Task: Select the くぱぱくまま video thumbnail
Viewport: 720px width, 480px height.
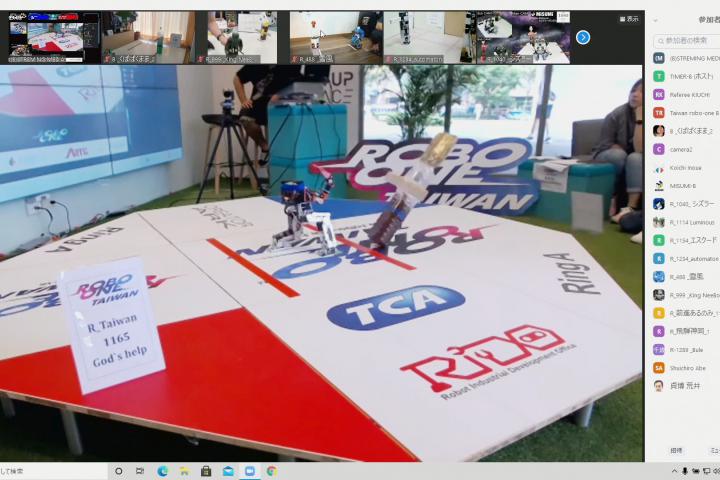Action: (148, 38)
